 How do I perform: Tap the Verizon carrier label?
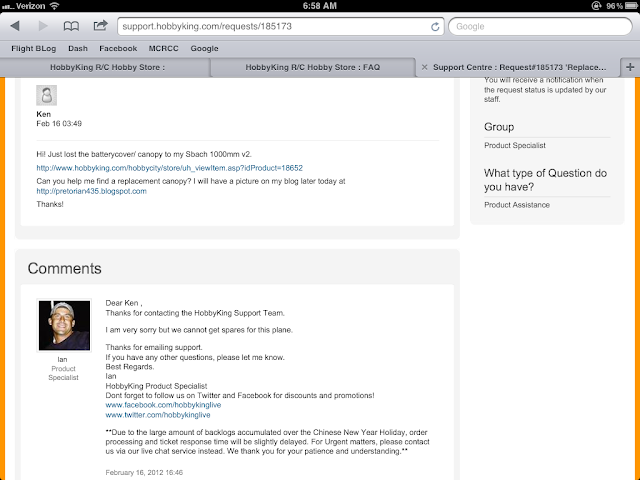pos(31,6)
